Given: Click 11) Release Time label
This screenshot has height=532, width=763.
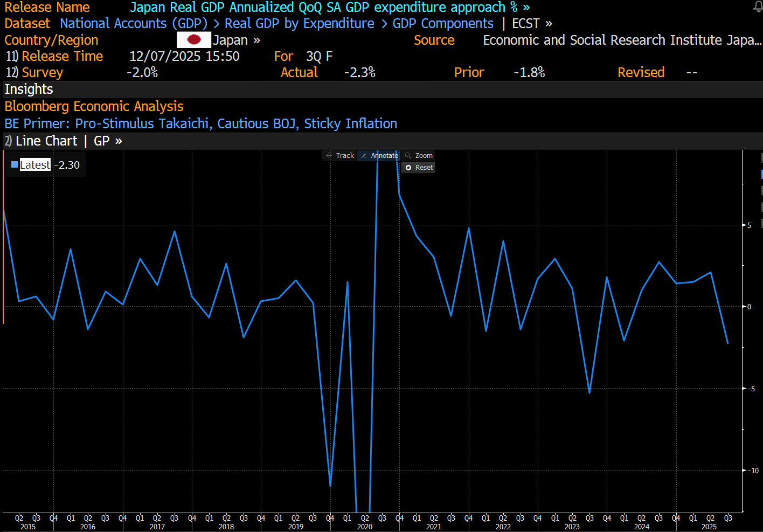Looking at the screenshot, I should tap(54, 57).
